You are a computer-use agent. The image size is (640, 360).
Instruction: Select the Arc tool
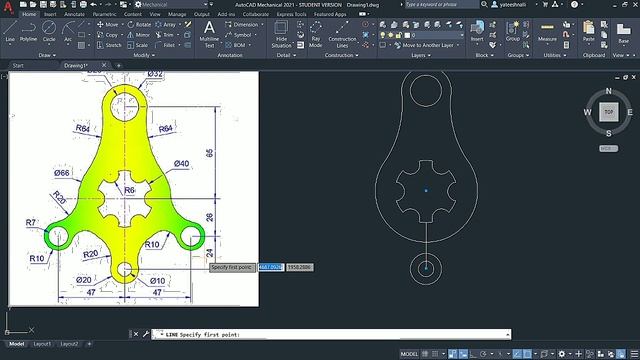click(x=68, y=32)
